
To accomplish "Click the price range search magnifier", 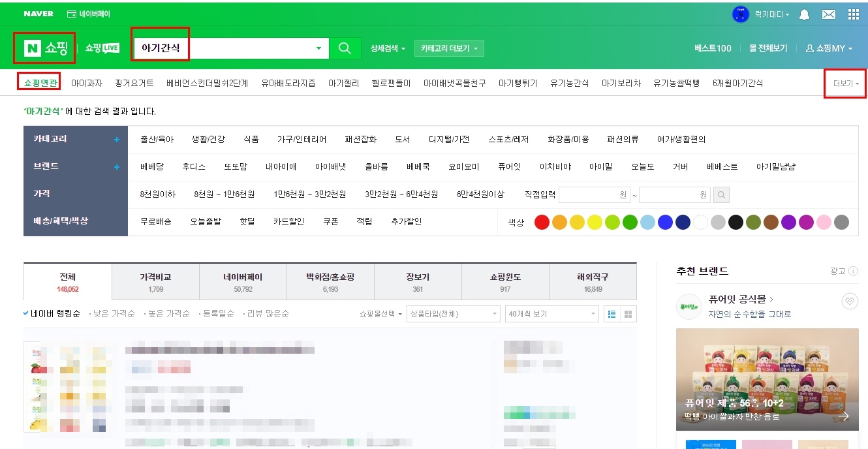I will tap(722, 194).
